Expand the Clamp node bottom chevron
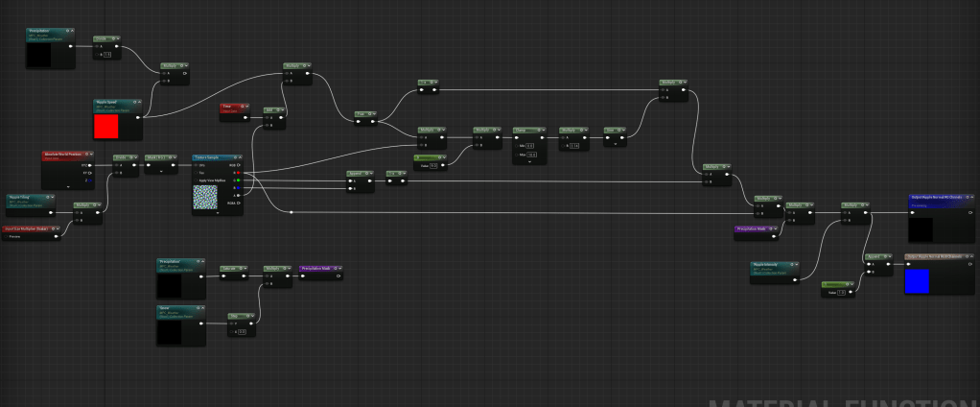The image size is (980, 407). pos(527,161)
